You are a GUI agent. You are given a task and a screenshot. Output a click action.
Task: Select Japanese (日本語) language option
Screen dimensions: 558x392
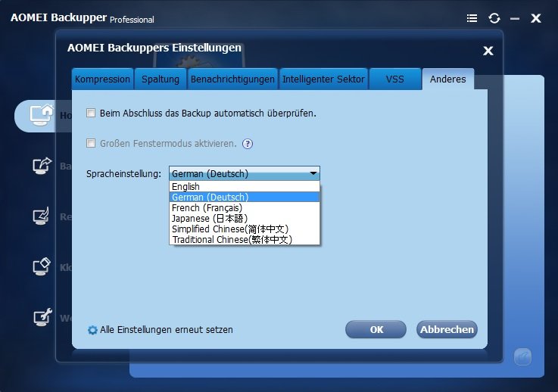(x=245, y=219)
